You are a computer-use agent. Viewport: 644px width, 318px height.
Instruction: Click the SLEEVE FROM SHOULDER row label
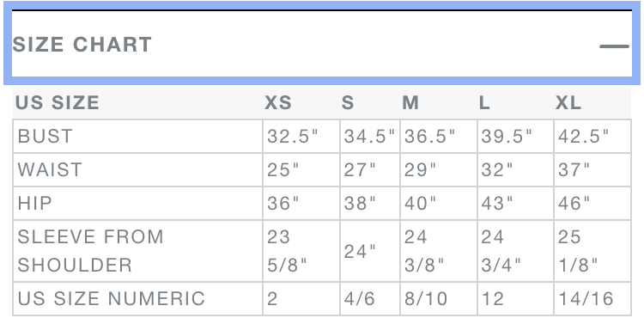[90, 251]
